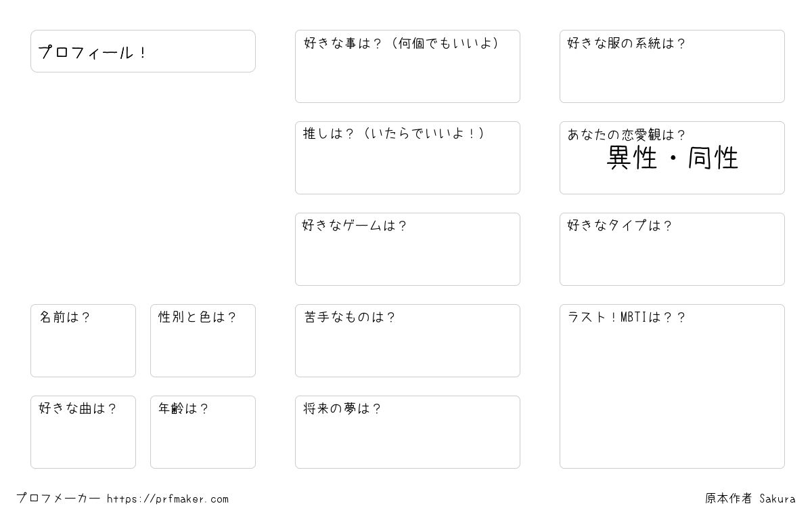812x508 pixels.
Task: Select the 名前は？ answer box
Action: [x=83, y=341]
